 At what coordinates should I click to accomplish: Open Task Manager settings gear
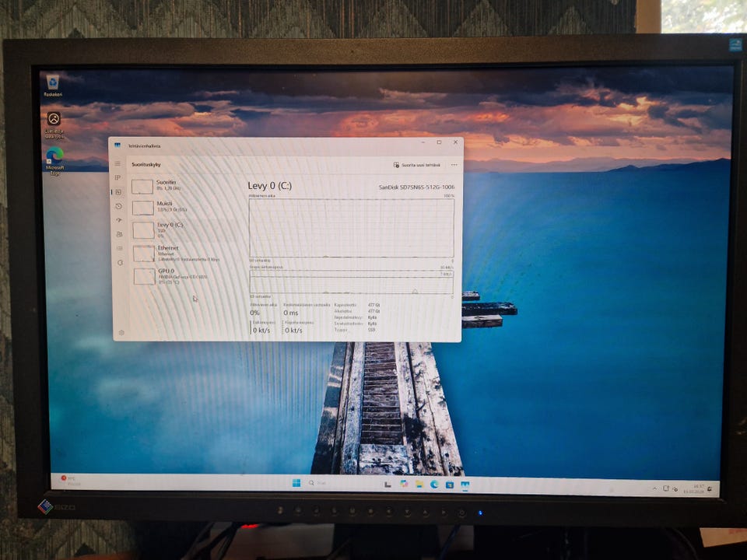coord(121,332)
